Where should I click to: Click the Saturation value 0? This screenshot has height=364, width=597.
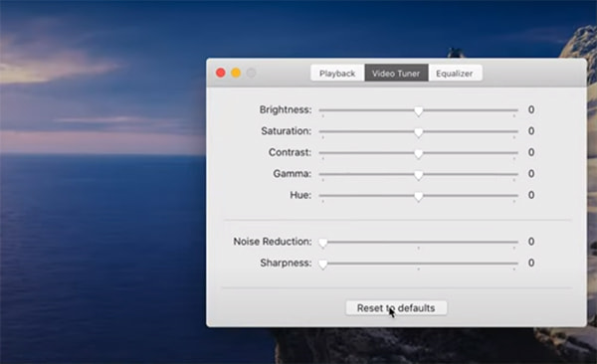[x=531, y=131]
